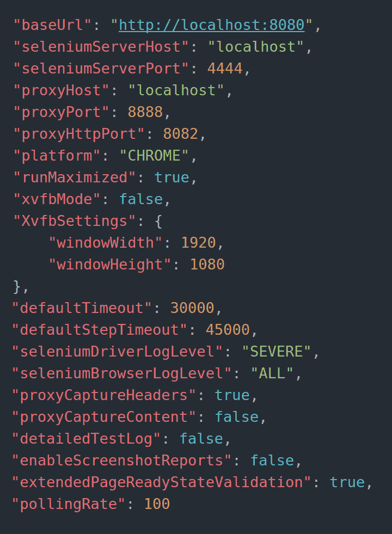Screen dimensions: 392x534
Task: Click the windowWidth value 1920
Action: pyautogui.click(x=198, y=243)
